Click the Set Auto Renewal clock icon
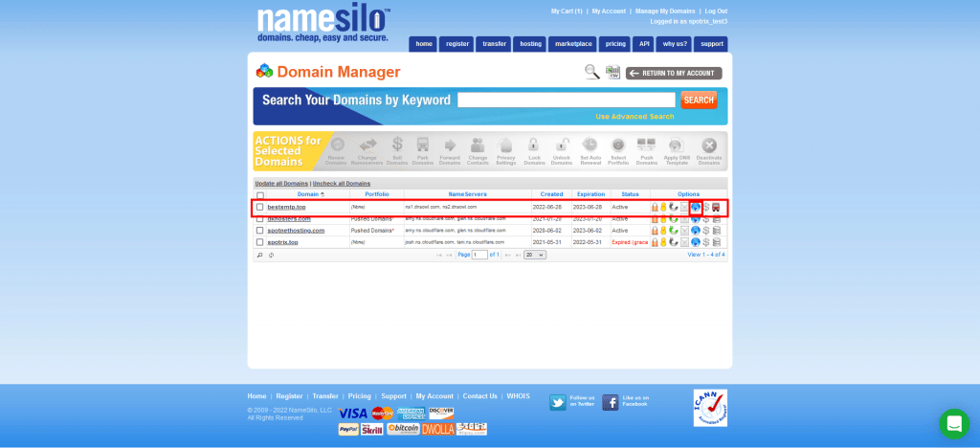This screenshot has height=448, width=980. (x=590, y=145)
